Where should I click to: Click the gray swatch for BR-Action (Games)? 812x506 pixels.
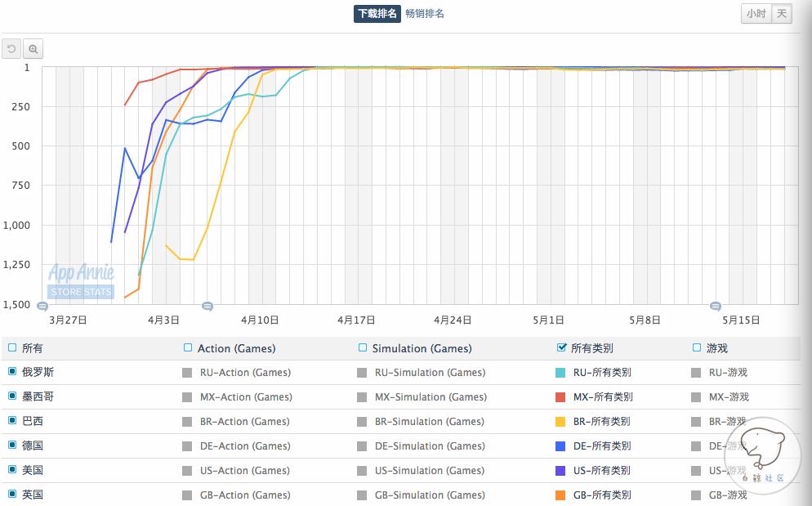point(187,422)
